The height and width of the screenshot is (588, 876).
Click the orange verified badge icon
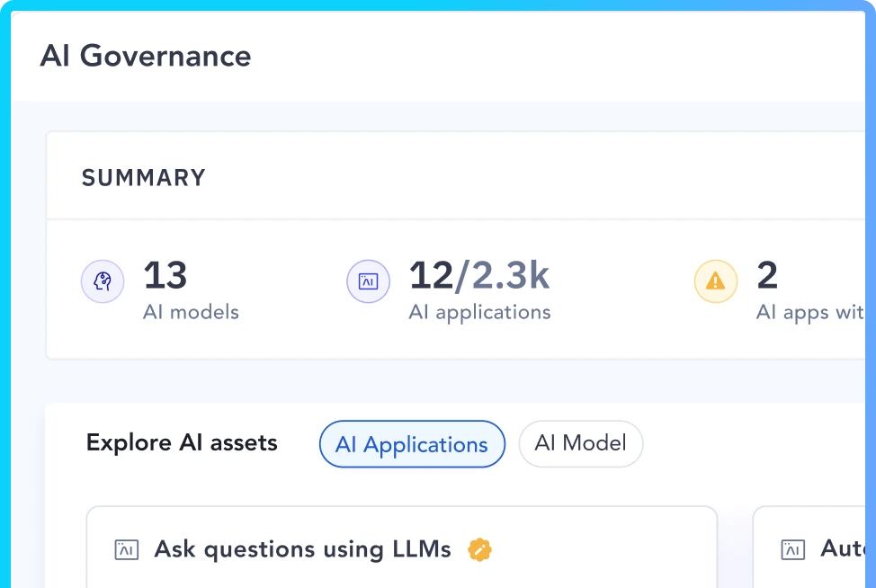(x=480, y=549)
